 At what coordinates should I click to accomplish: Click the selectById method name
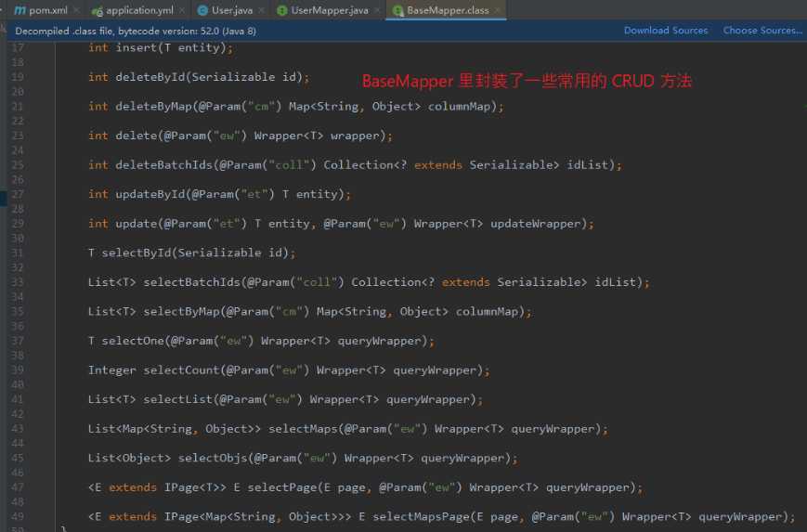tap(137, 253)
